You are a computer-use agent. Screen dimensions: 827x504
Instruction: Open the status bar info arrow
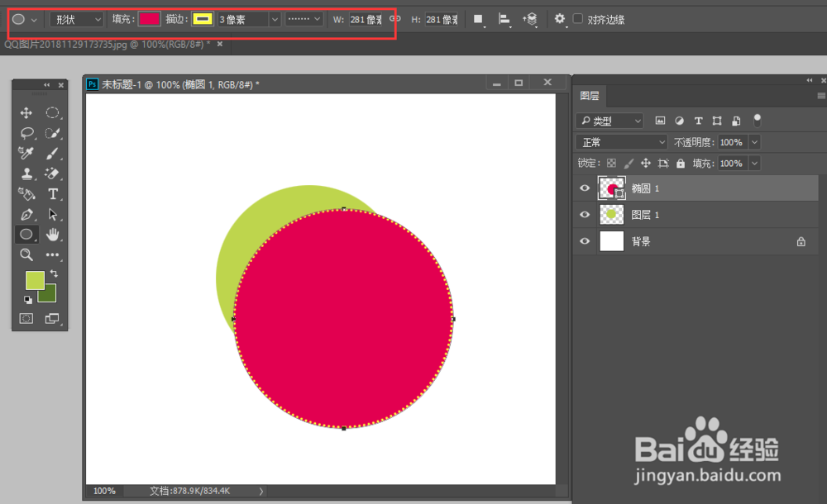pyautogui.click(x=261, y=491)
